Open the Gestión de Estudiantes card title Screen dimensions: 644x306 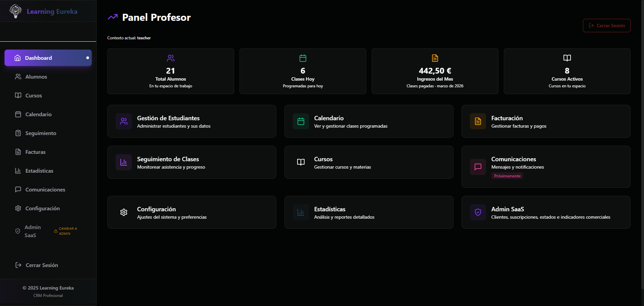pyautogui.click(x=168, y=118)
